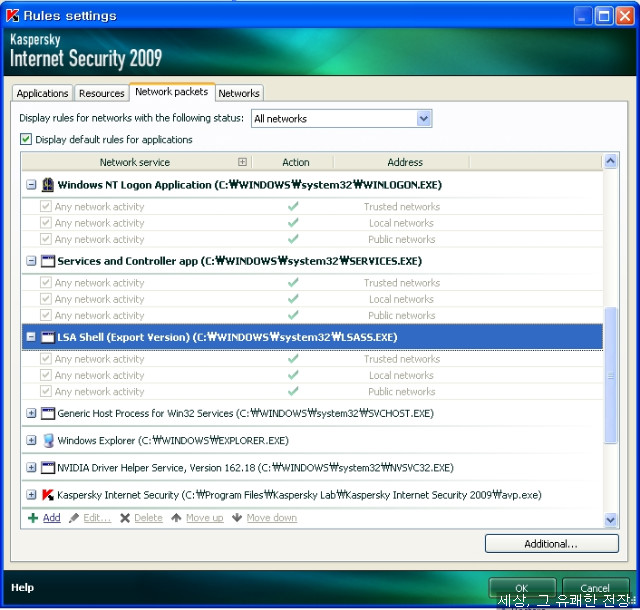Click the Move up arrow icon
Screen dimensions: 640x610
(x=176, y=518)
